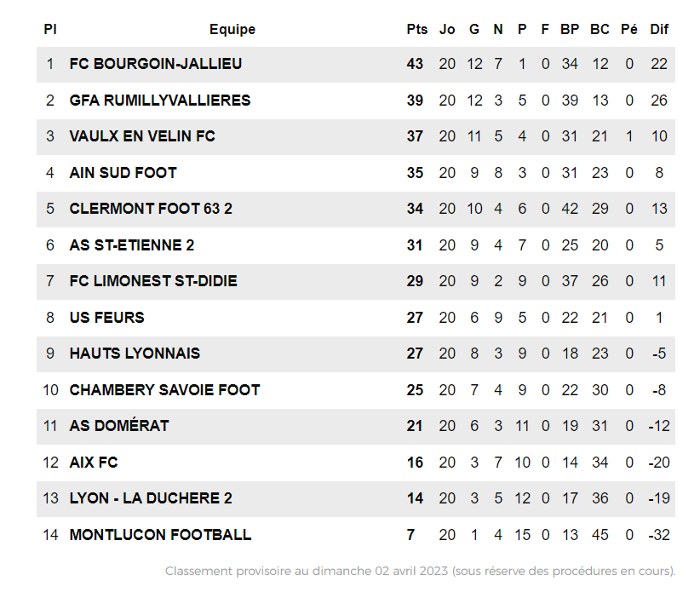The image size is (700, 598).
Task: Open the AS DOMÉRAT team entry
Action: (x=119, y=426)
